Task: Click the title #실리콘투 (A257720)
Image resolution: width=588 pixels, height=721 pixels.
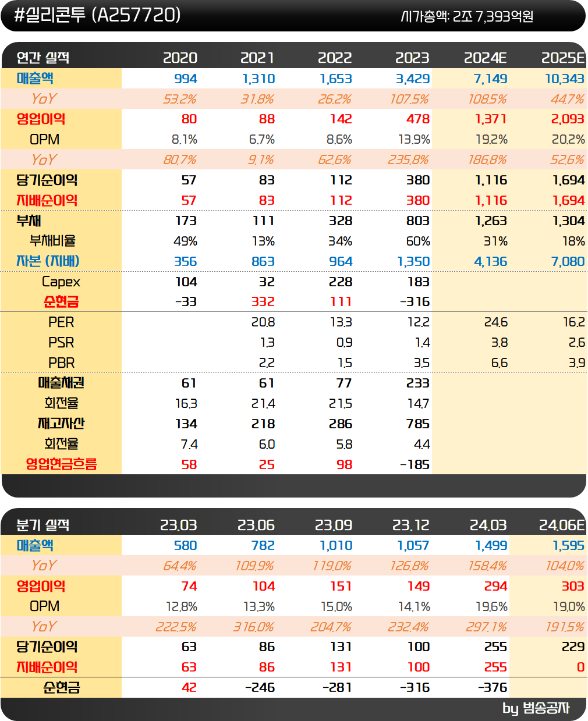Action: [x=97, y=15]
